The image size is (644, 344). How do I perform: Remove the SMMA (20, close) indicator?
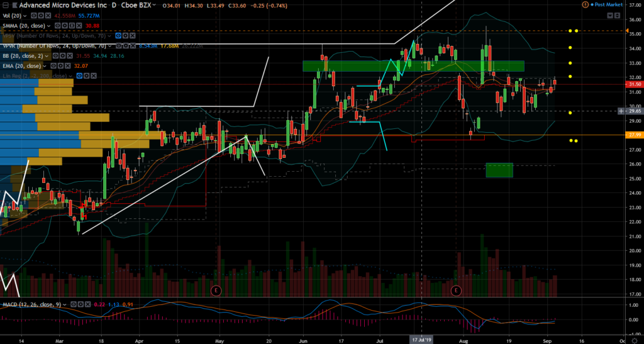click(x=79, y=25)
